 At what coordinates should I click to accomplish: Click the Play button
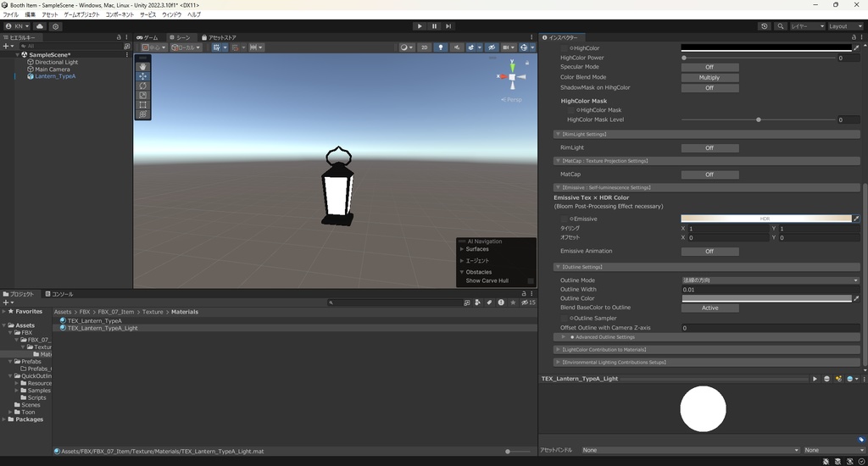(x=420, y=26)
